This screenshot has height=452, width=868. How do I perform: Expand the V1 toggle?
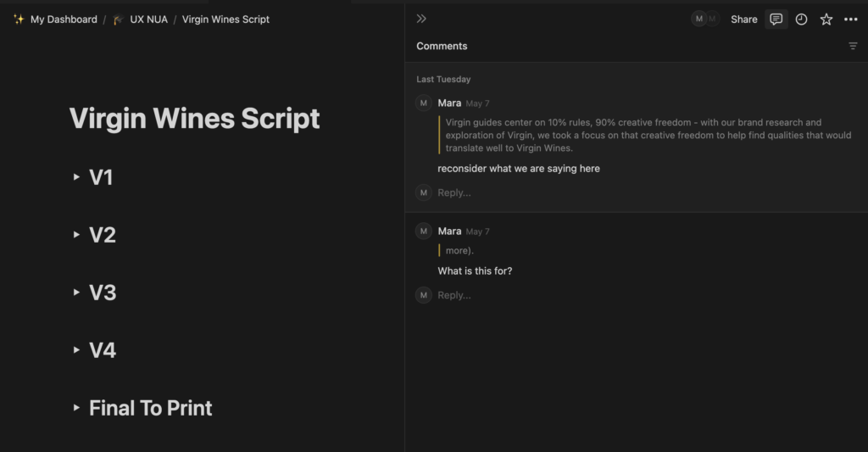[76, 177]
